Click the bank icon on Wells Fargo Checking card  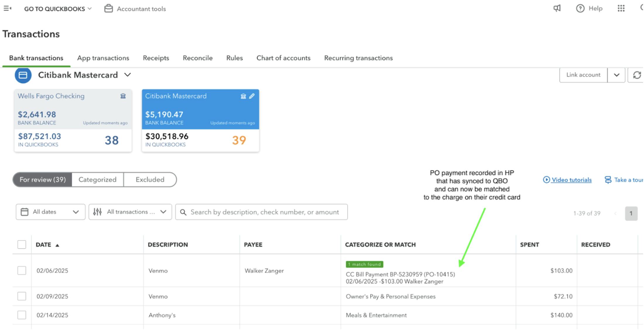pyautogui.click(x=123, y=96)
